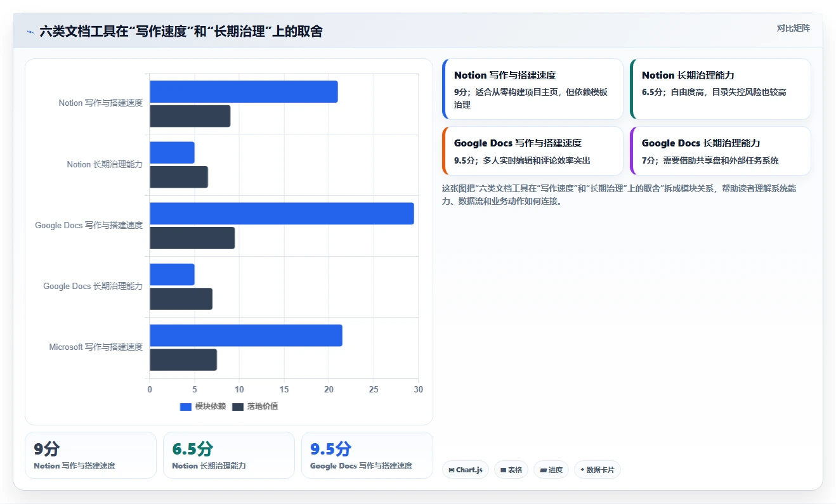836x504 pixels.
Task: Click the icon in the 表格 tag
Action: (503, 470)
